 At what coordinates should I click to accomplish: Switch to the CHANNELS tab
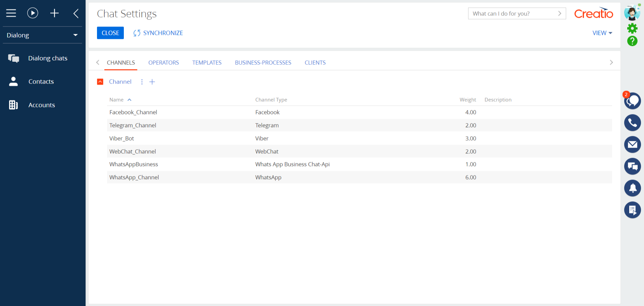point(121,63)
